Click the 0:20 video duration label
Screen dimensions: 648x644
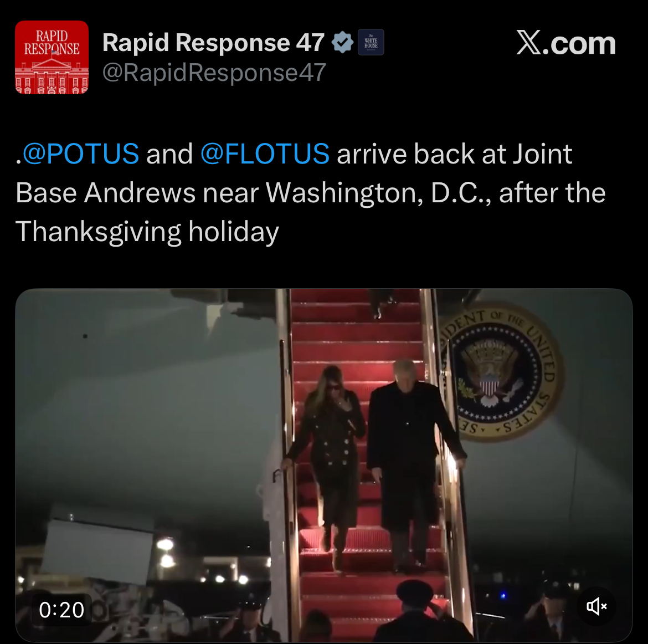(x=61, y=610)
